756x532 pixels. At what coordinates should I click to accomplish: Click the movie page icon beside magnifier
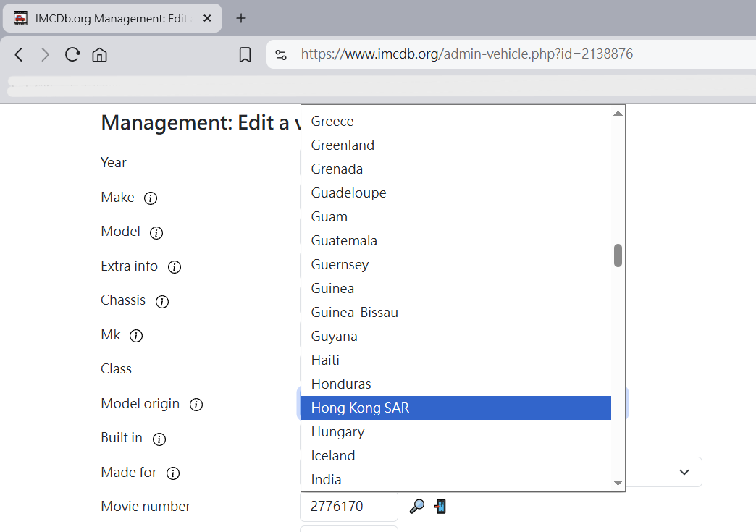[x=440, y=507]
